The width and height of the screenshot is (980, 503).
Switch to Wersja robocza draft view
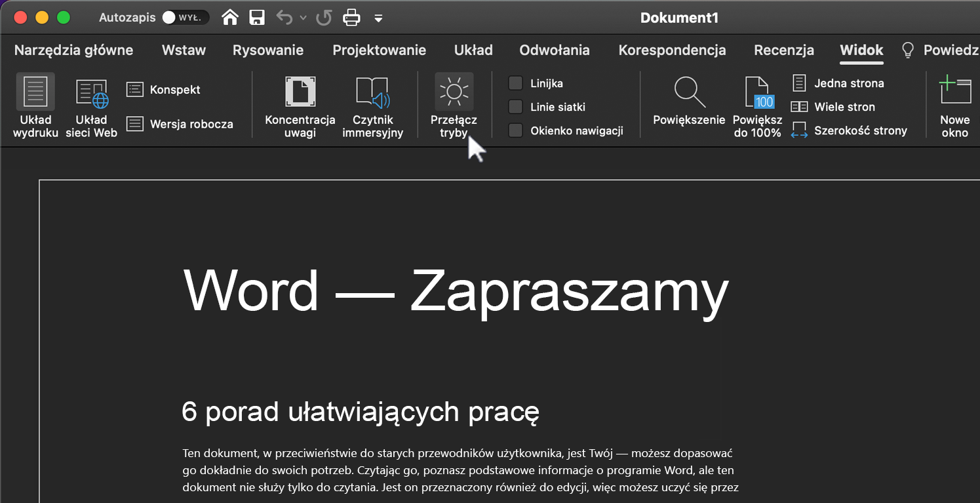180,124
